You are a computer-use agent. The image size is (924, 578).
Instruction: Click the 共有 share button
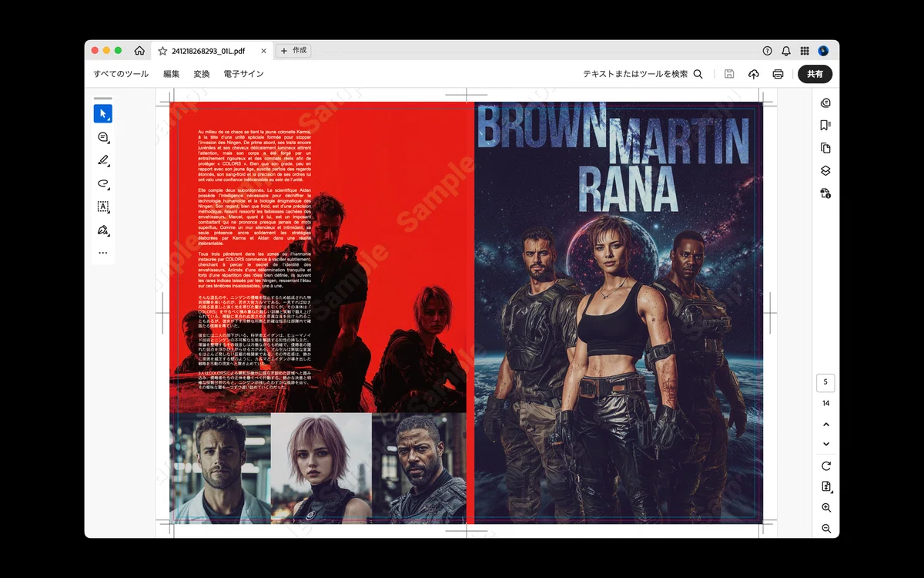(815, 74)
